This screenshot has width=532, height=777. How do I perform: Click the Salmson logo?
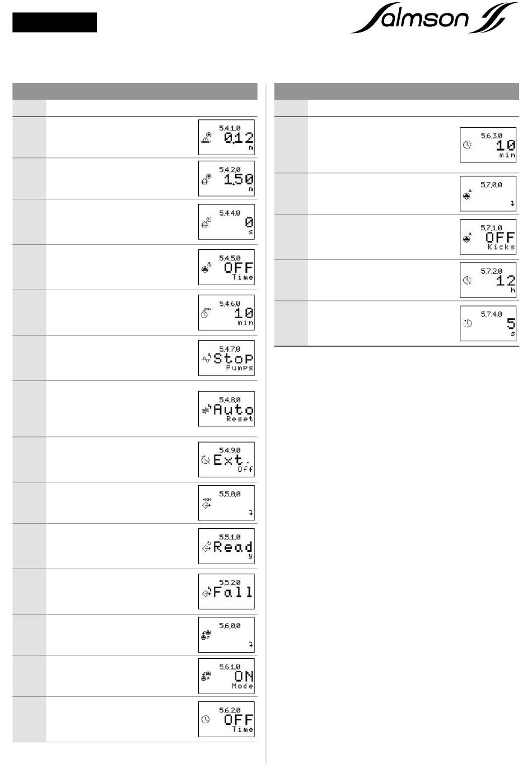434,18
